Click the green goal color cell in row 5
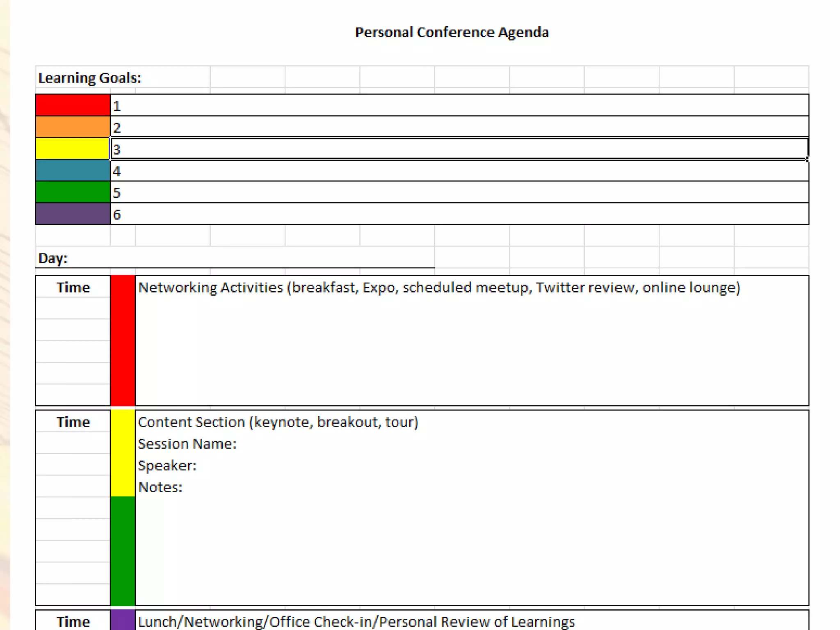Image resolution: width=840 pixels, height=630 pixels. pyautogui.click(x=73, y=192)
